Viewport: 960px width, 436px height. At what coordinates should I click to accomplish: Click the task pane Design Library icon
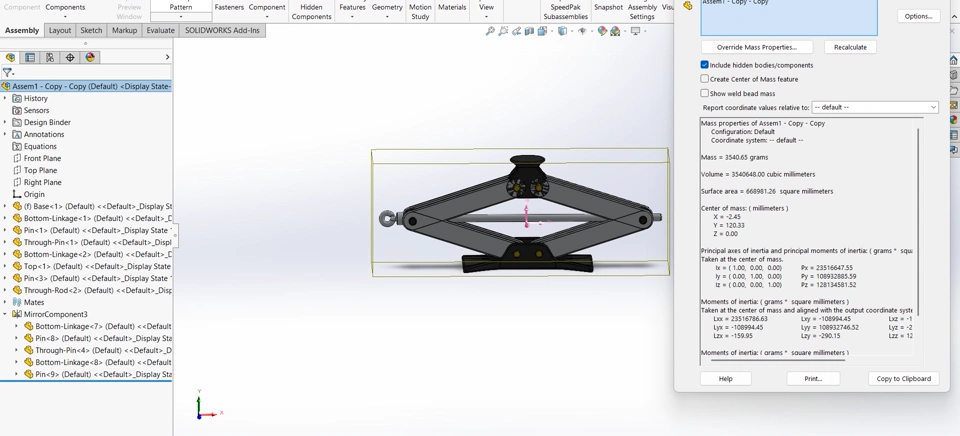click(954, 75)
